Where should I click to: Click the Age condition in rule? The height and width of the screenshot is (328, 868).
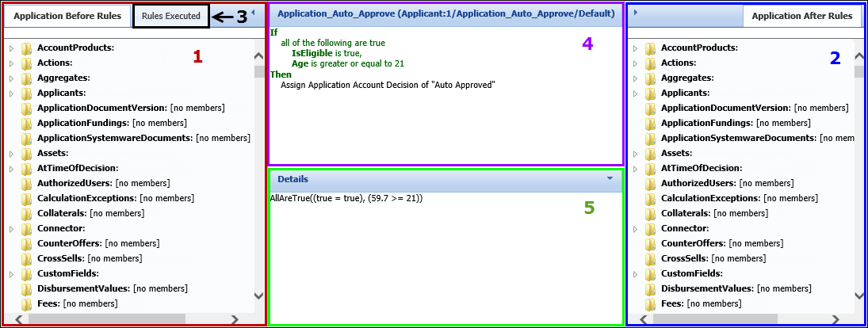pos(348,63)
